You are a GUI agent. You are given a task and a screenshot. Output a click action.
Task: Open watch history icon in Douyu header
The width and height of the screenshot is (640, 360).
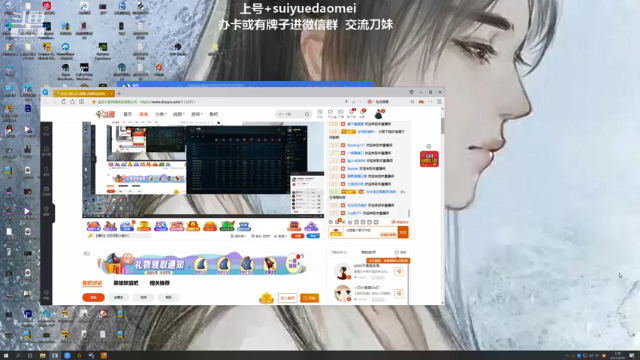click(320, 113)
